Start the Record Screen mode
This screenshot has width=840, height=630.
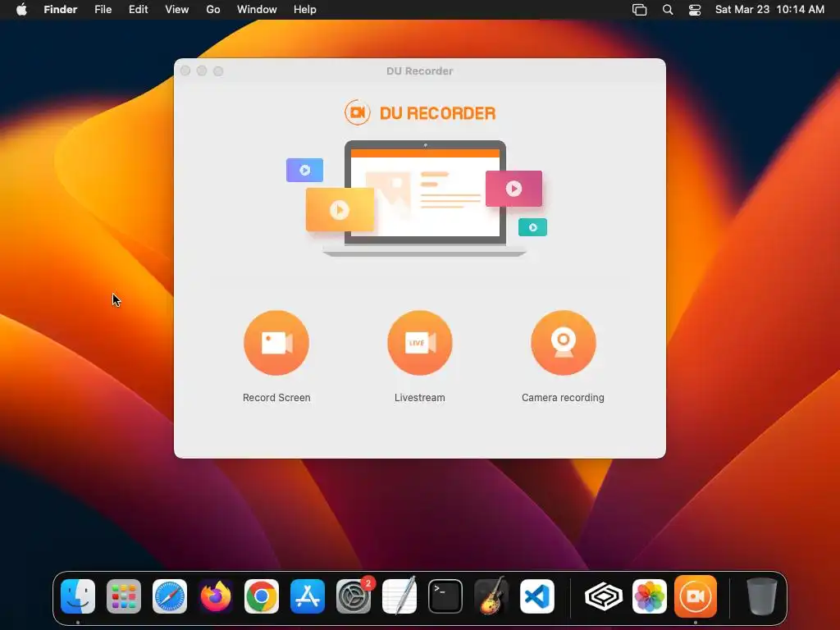click(276, 343)
